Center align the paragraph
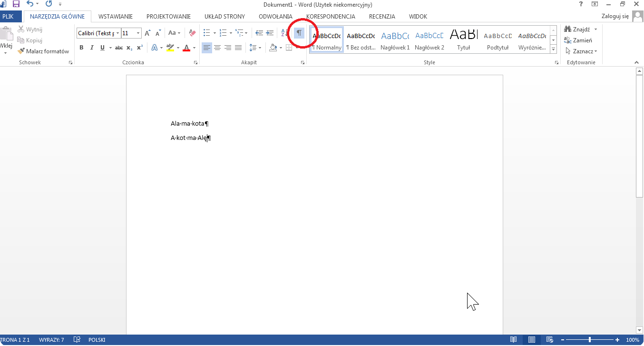The image size is (644, 346). (x=217, y=48)
